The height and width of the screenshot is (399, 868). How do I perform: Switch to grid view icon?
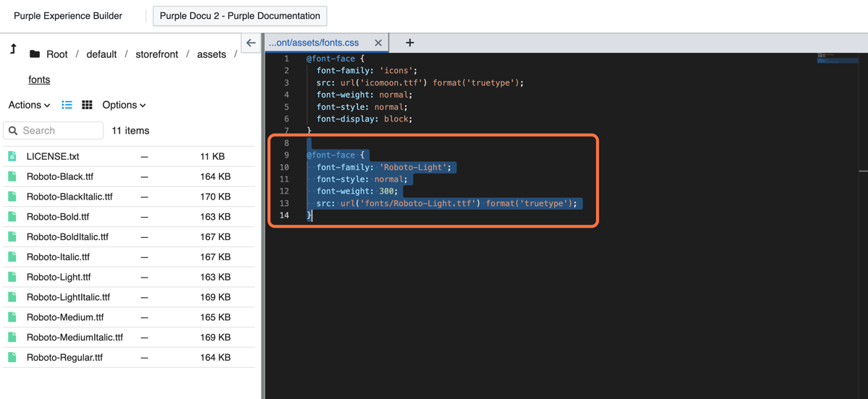coord(87,105)
